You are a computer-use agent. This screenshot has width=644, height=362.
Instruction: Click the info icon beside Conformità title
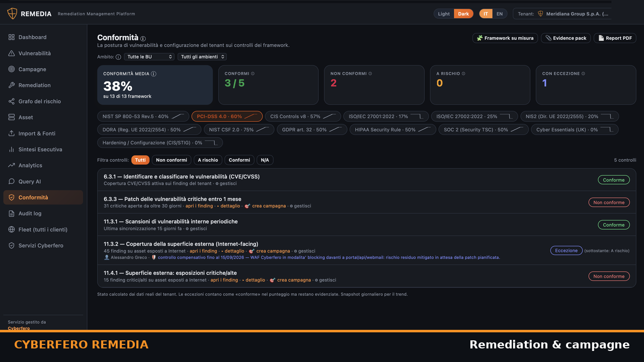143,38
